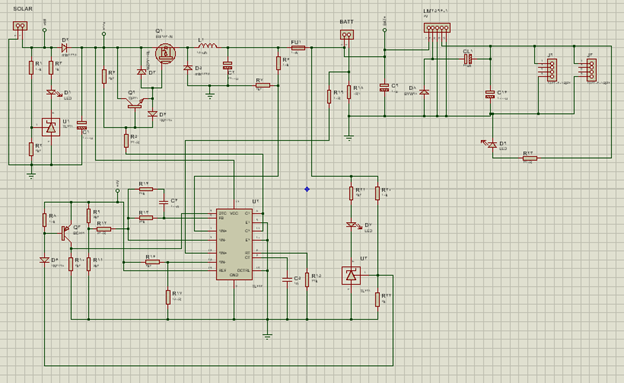The width and height of the screenshot is (624, 383).
Task: Click the NPN transistor below the MOSFET
Action: pyautogui.click(x=135, y=103)
